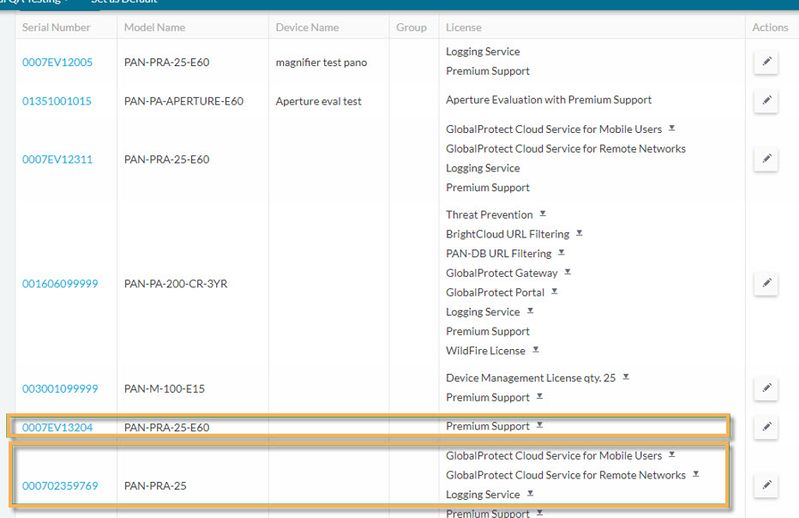799x518 pixels.
Task: Open serial number 0007EV12311 link
Action: [57, 159]
